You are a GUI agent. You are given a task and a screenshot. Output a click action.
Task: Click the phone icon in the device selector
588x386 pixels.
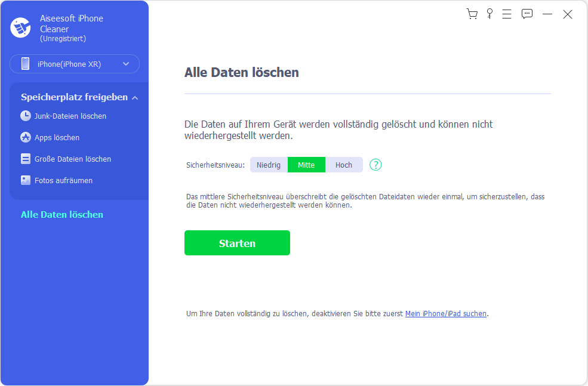click(x=25, y=64)
